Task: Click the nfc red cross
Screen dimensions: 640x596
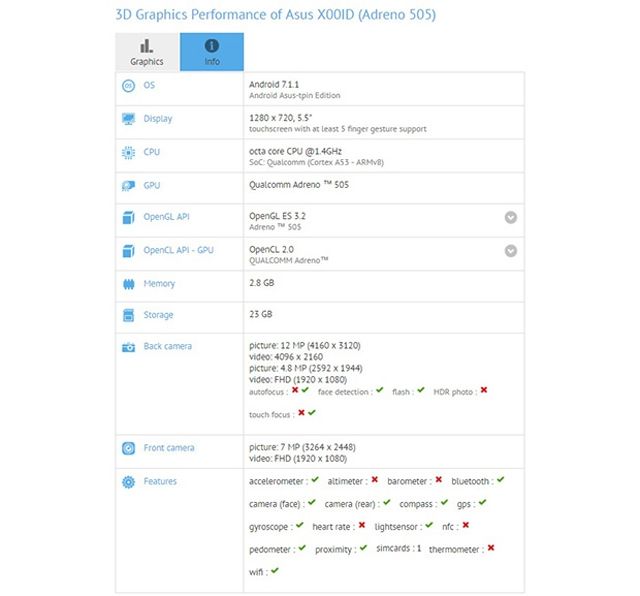Action: coord(466,525)
